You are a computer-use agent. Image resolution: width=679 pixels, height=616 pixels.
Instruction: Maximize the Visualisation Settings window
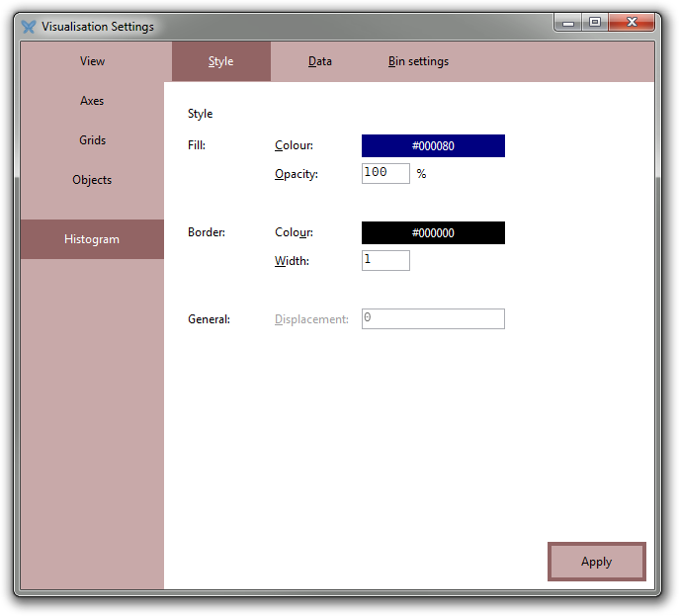click(595, 23)
